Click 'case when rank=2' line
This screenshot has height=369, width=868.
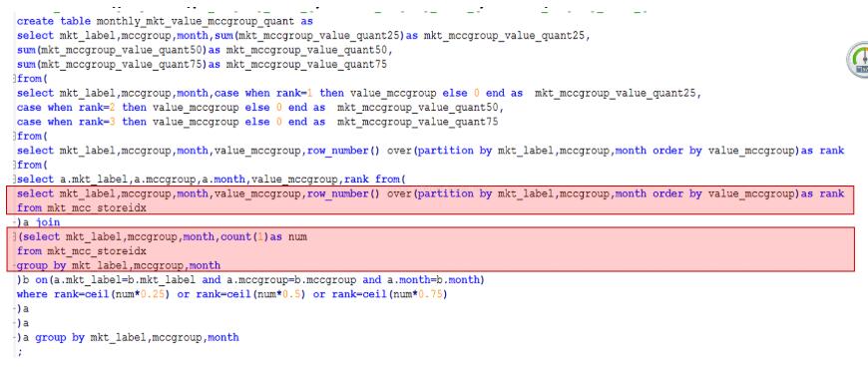pos(260,108)
